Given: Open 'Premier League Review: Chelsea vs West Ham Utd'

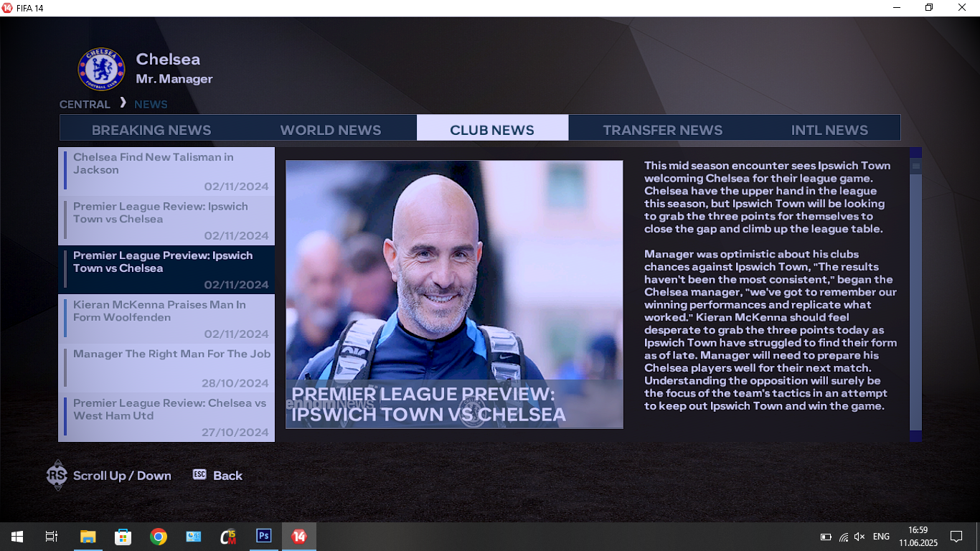Looking at the screenshot, I should click(x=166, y=417).
